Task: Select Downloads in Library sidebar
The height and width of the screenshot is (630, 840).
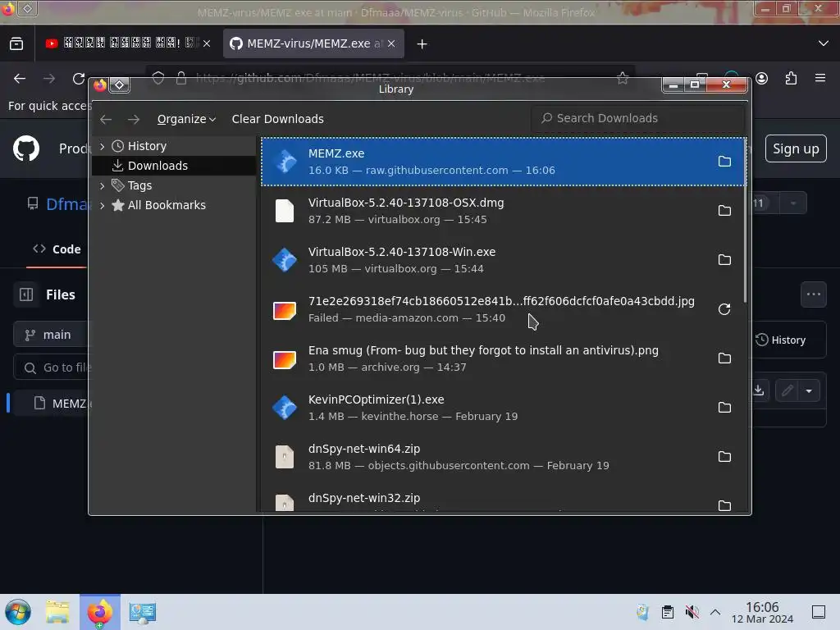Action: click(174, 166)
